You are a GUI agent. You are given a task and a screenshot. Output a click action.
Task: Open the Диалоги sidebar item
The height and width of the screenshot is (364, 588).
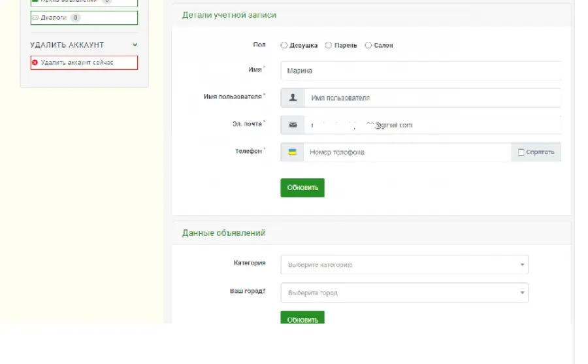(84, 18)
